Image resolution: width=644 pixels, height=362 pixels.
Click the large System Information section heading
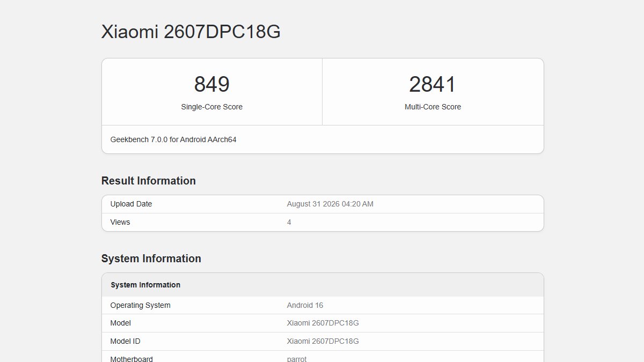[x=151, y=258]
